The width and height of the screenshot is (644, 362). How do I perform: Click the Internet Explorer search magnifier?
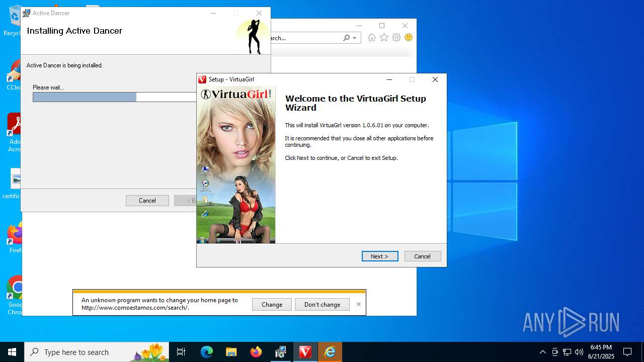tap(347, 38)
